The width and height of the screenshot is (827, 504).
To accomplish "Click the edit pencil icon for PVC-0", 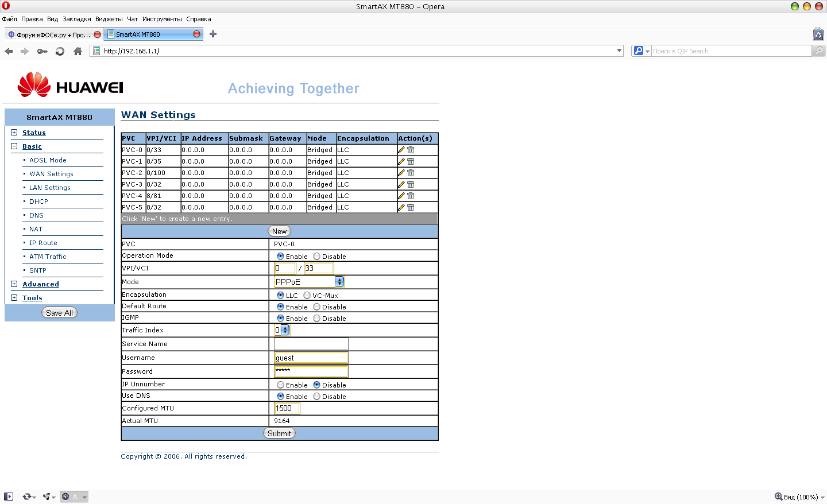I will pyautogui.click(x=401, y=150).
